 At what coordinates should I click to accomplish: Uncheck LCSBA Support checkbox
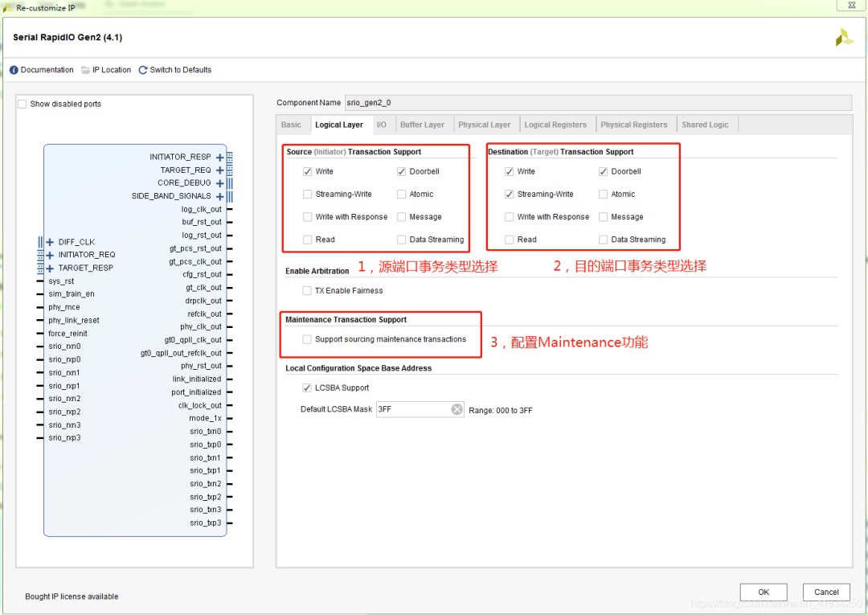coord(307,388)
